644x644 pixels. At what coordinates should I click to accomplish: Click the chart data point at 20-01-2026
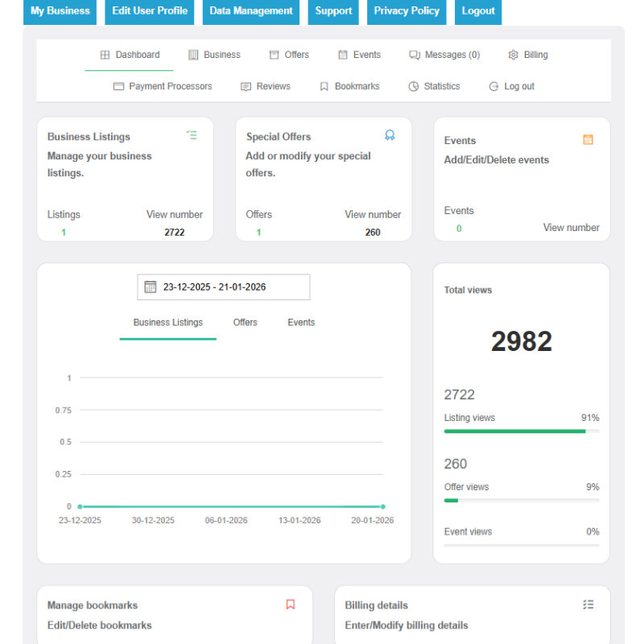[382, 506]
